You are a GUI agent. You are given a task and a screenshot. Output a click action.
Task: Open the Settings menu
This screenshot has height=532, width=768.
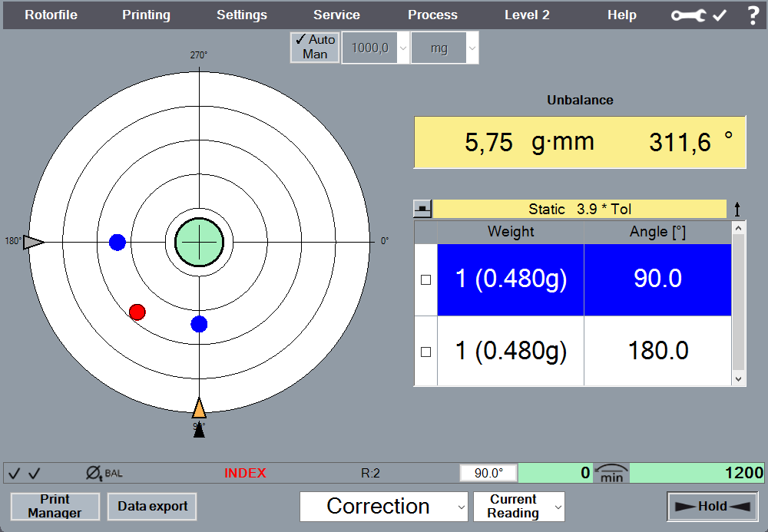pos(242,15)
